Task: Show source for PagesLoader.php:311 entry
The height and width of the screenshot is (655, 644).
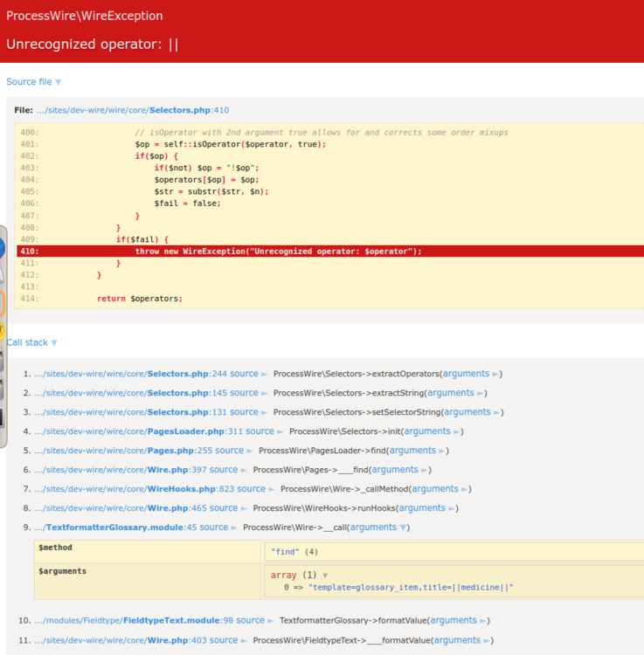Action: tap(264, 431)
